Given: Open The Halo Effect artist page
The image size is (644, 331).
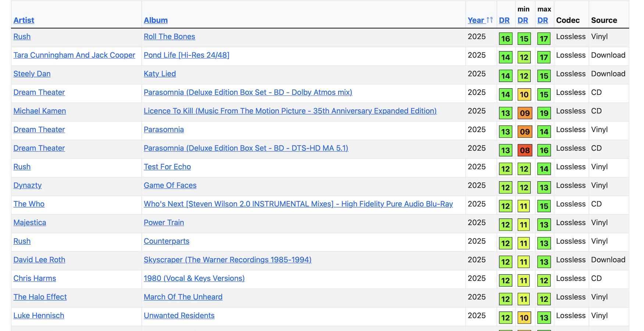Looking at the screenshot, I should (x=40, y=297).
